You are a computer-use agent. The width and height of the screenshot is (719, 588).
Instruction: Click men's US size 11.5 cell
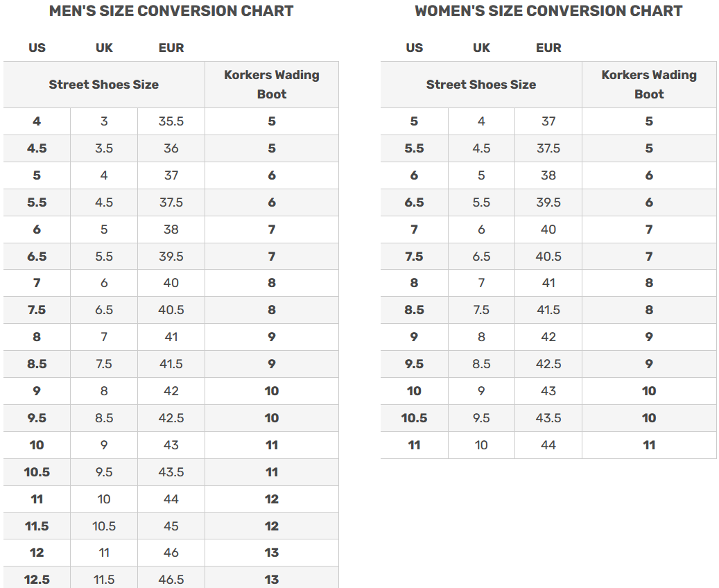pos(37,526)
